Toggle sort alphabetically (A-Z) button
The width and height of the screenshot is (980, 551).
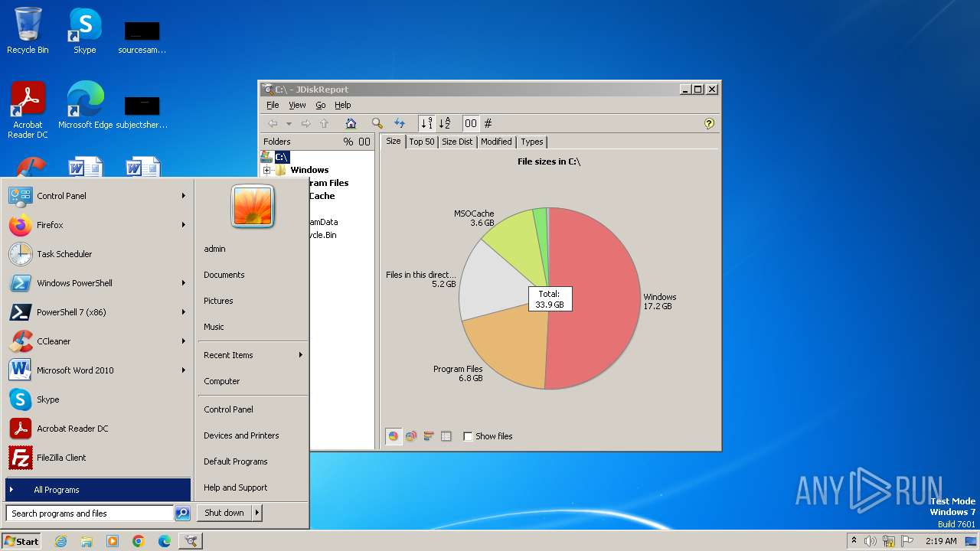[444, 123]
